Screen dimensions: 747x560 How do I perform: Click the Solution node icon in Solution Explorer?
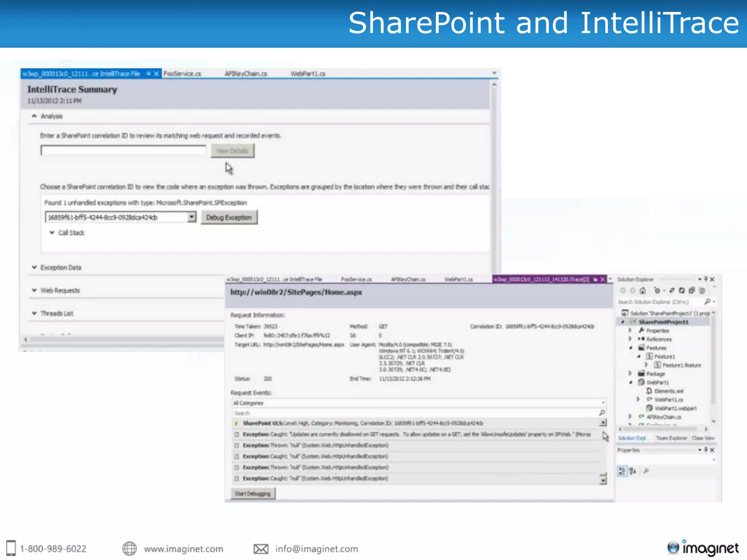pyautogui.click(x=625, y=313)
